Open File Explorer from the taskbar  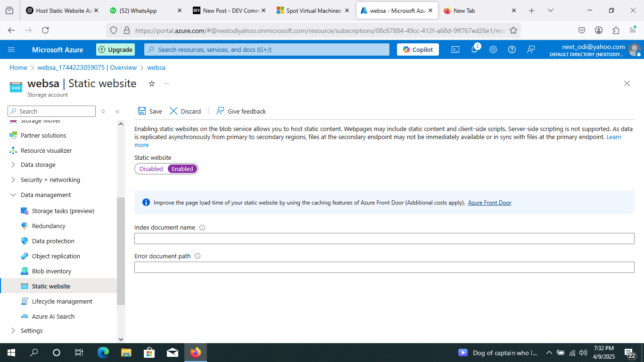(126, 353)
